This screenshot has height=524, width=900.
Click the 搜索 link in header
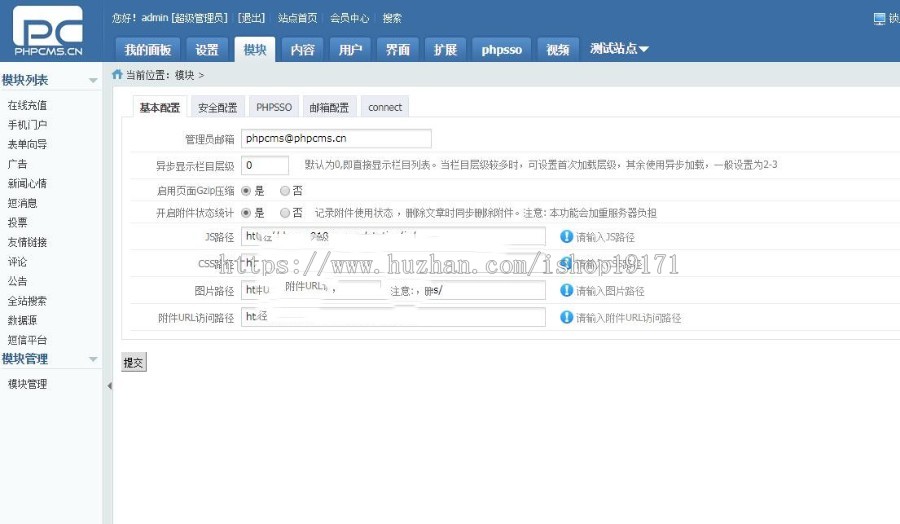click(x=392, y=18)
